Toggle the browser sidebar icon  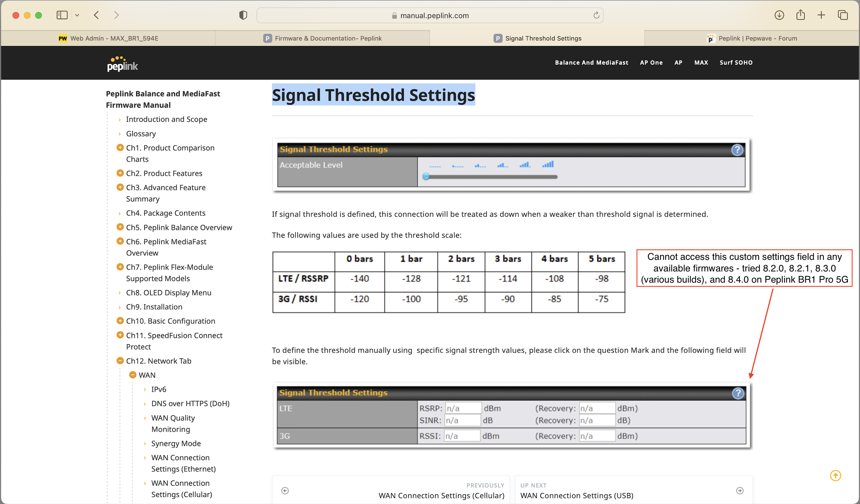(62, 15)
